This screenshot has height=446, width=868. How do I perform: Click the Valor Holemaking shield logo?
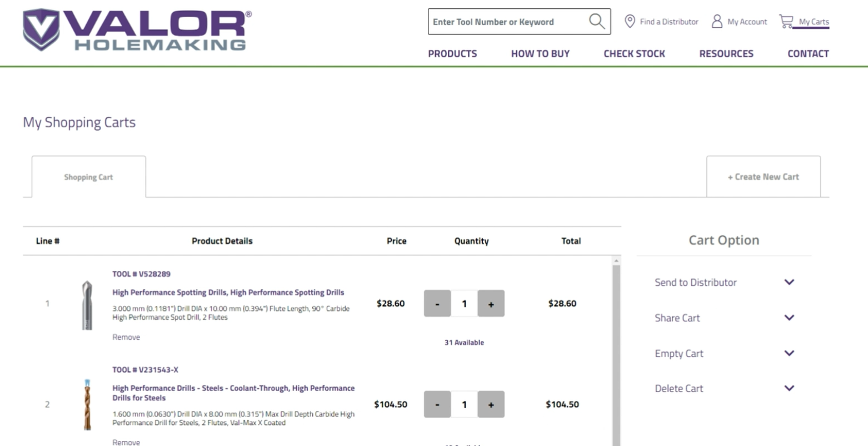pos(135,29)
